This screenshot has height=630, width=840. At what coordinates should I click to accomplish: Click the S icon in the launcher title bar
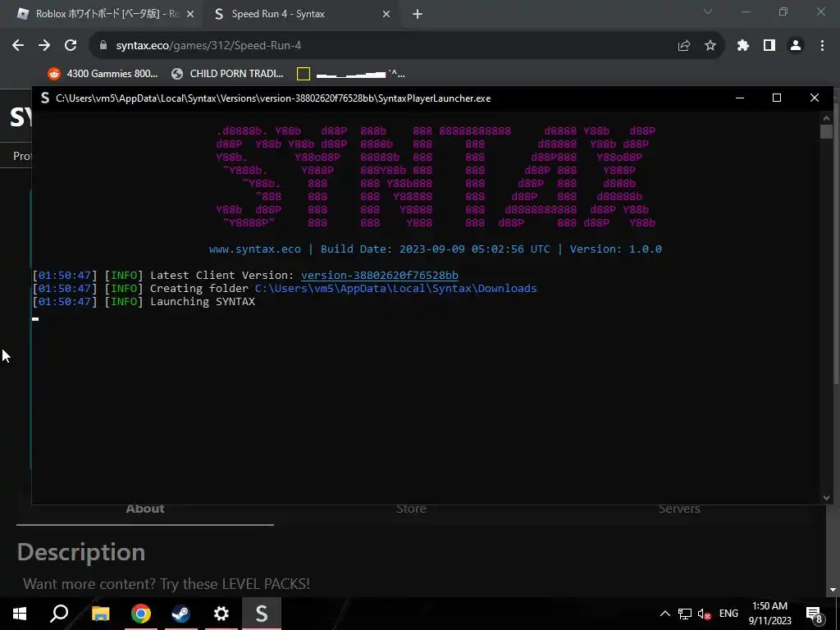pyautogui.click(x=45, y=98)
